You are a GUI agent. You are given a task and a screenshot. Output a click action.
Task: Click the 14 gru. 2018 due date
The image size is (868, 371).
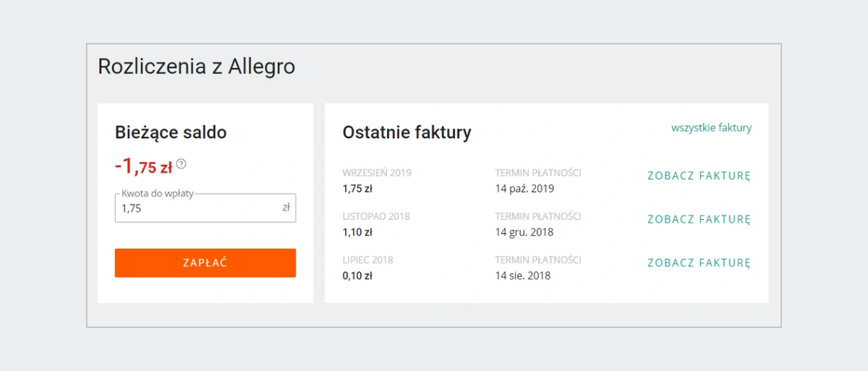click(524, 232)
